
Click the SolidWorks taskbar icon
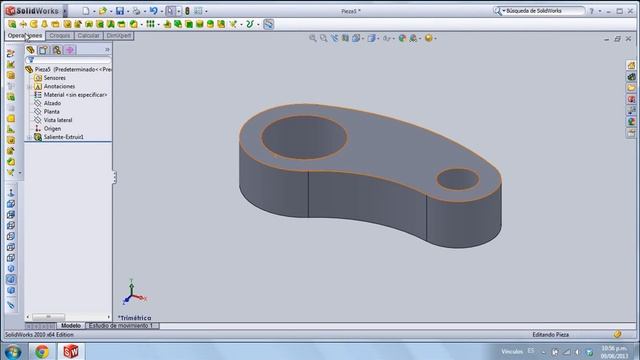tap(71, 351)
